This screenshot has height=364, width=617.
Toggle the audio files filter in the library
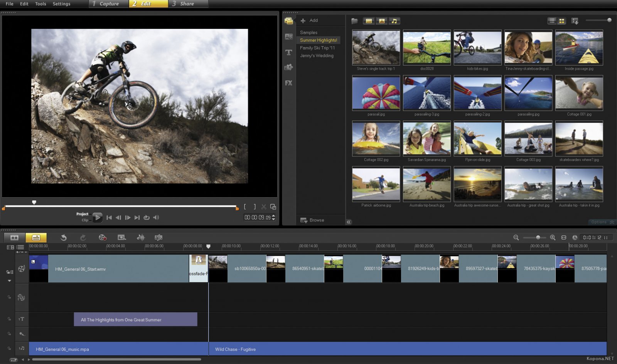point(394,21)
